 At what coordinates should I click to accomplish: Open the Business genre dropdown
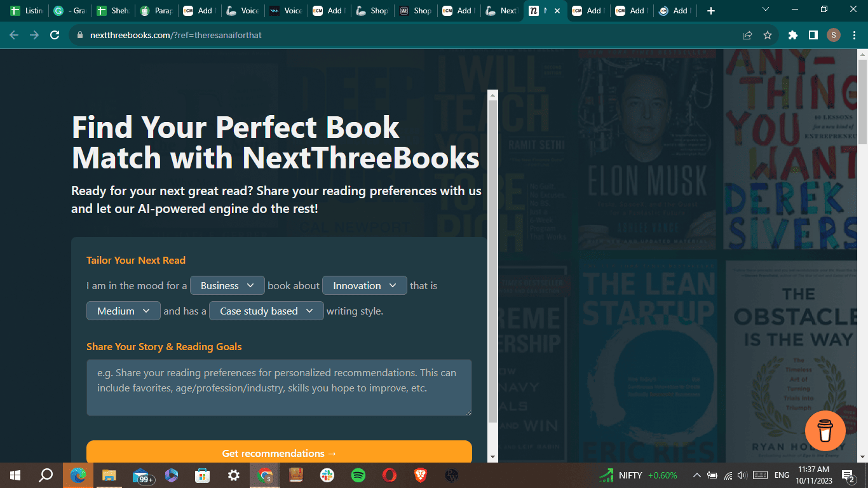click(227, 285)
